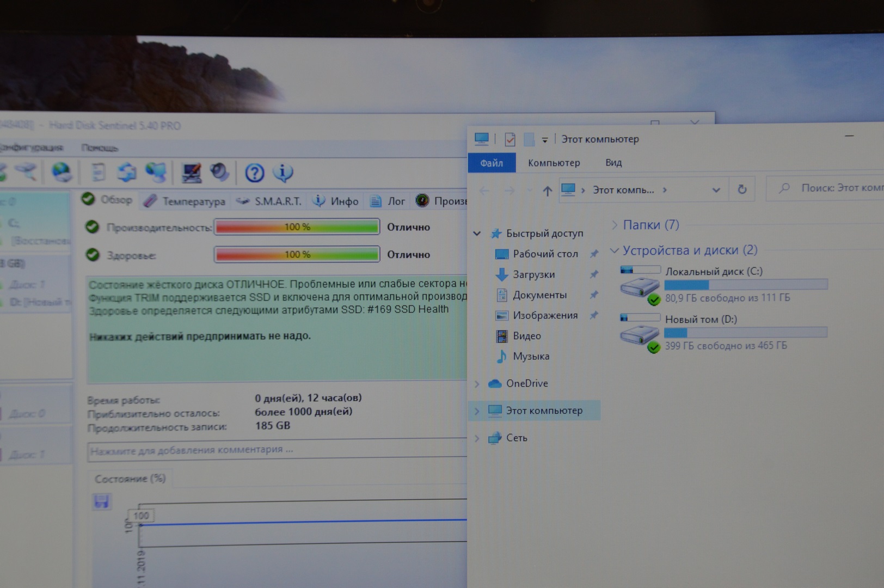This screenshot has width=884, height=588.
Task: Open the Температура tab
Action: (185, 201)
